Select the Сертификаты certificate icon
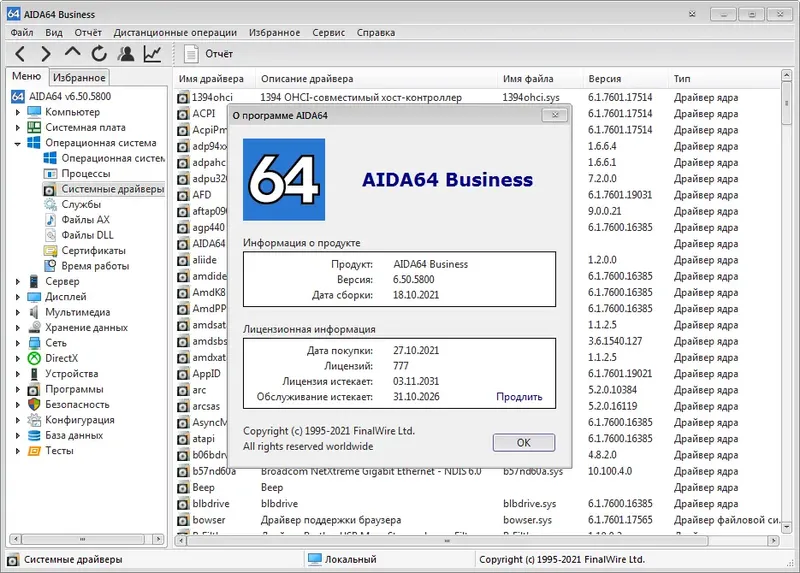This screenshot has height=573, width=800. pos(50,251)
